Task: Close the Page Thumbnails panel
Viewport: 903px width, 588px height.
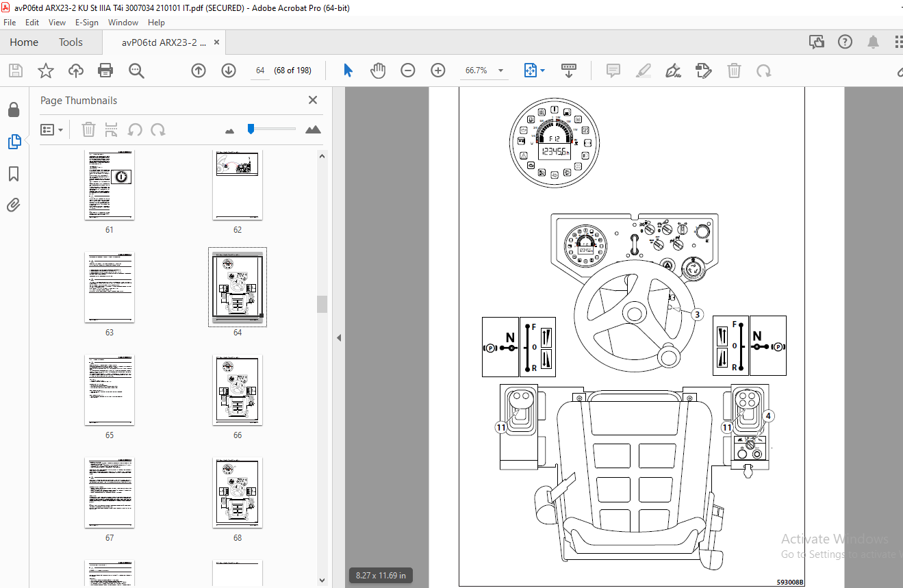Action: point(313,100)
